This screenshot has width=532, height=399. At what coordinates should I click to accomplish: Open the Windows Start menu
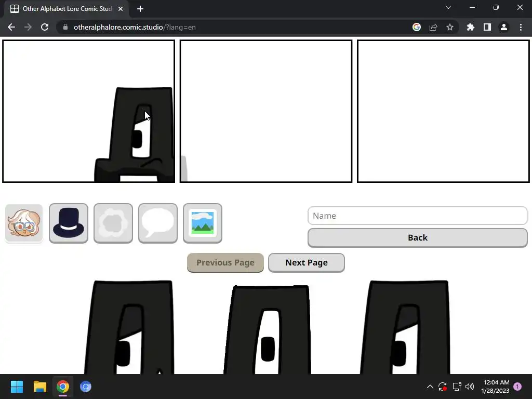click(x=17, y=387)
